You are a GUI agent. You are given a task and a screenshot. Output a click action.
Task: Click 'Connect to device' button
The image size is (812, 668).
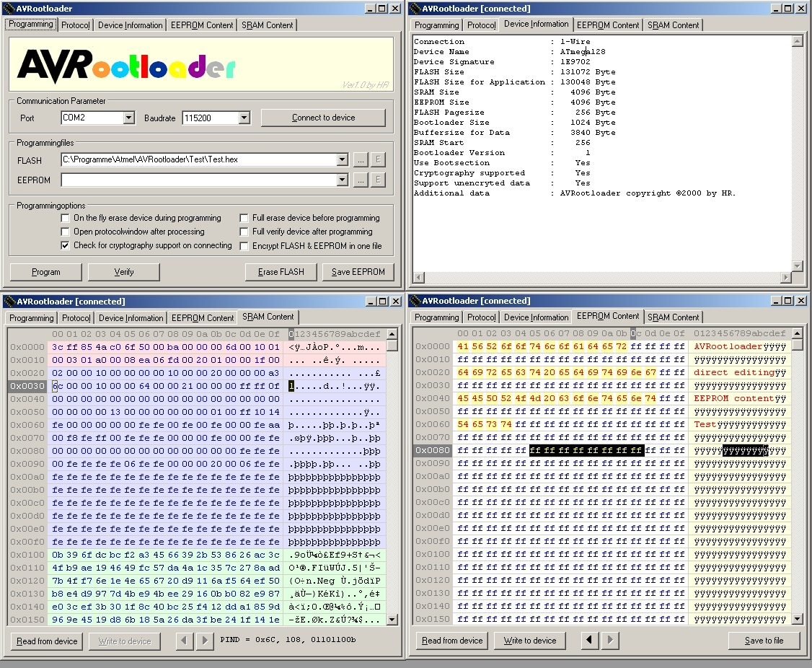click(323, 118)
